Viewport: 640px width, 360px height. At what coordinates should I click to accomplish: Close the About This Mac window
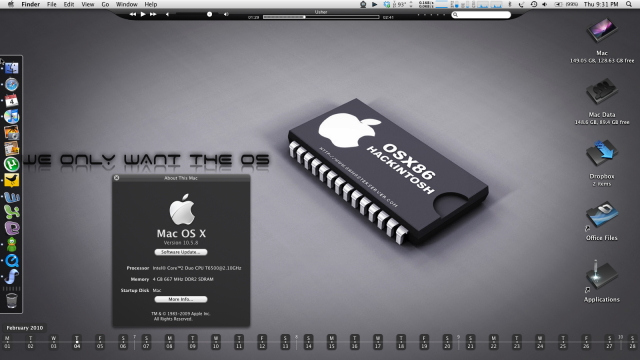pos(116,178)
